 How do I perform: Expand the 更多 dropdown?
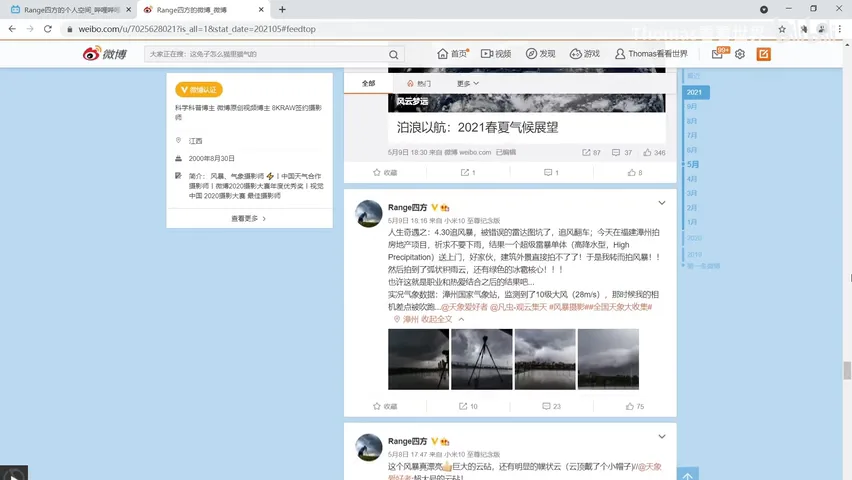[x=468, y=83]
